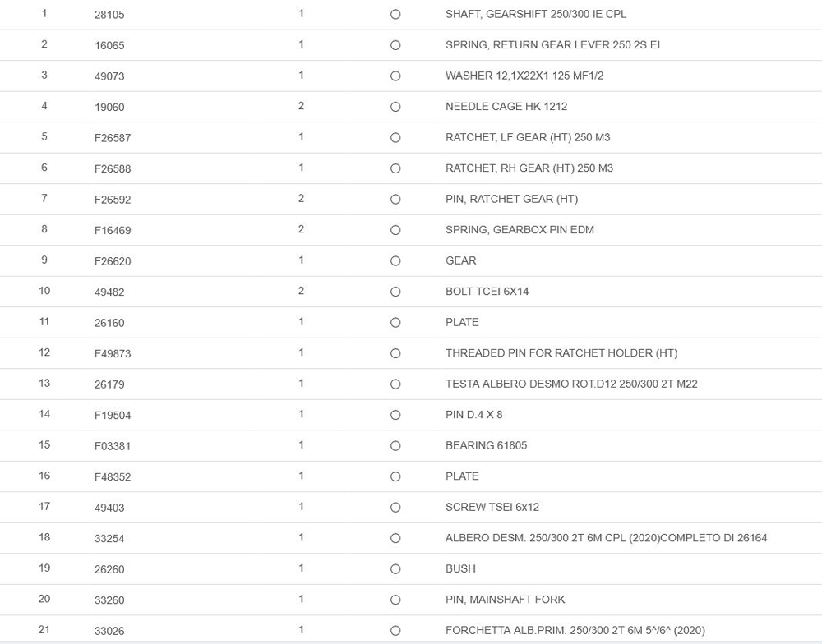
Task: Open part number F26587
Action: [x=113, y=138]
